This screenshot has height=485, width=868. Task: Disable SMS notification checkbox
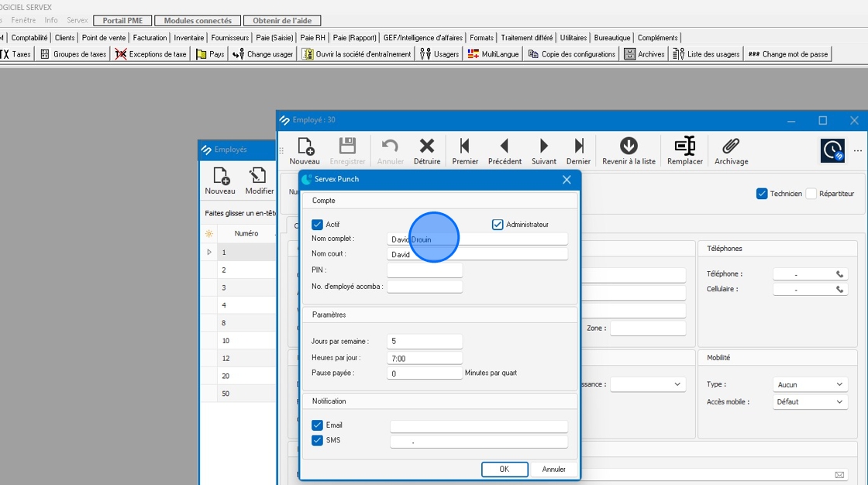317,441
